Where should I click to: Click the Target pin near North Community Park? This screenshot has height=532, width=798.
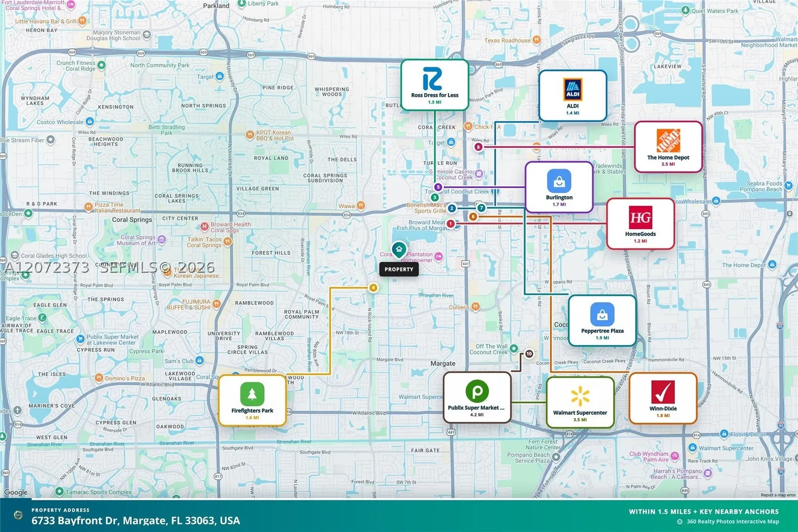(x=220, y=76)
